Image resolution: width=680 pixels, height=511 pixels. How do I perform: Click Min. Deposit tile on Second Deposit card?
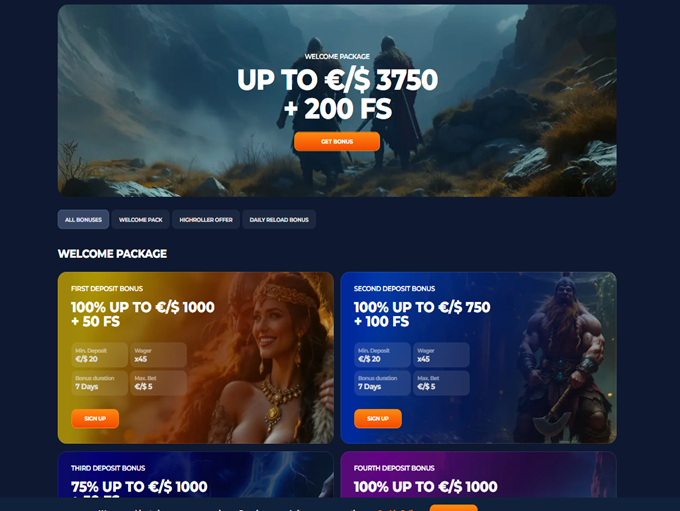click(382, 355)
